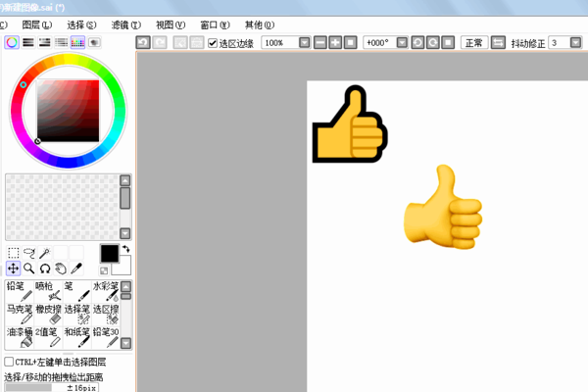Toggle the 选区边缘 checkbox
Screen dimensions: 588x392
[x=214, y=43]
